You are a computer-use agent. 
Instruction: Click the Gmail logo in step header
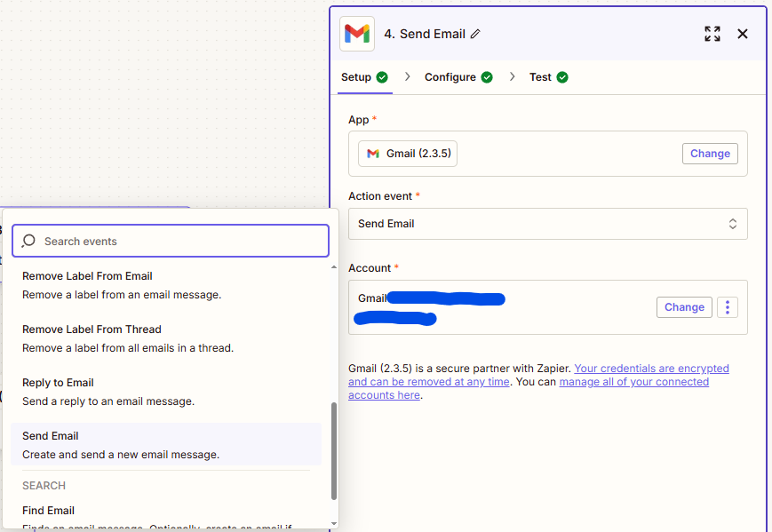click(357, 34)
